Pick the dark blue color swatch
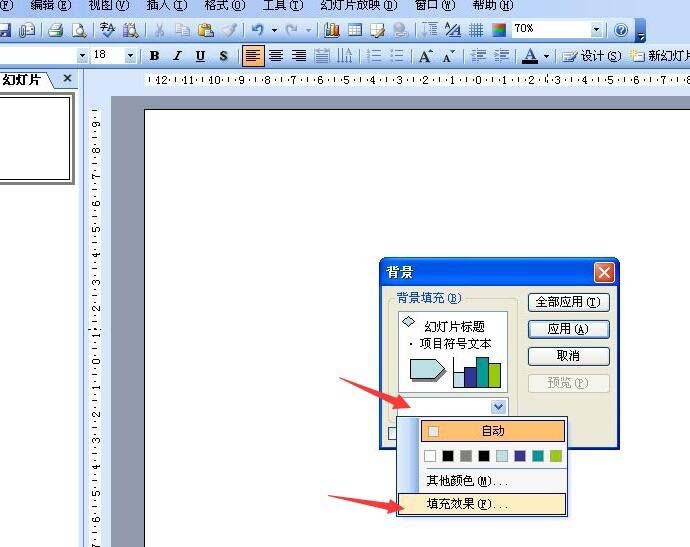 (520, 455)
